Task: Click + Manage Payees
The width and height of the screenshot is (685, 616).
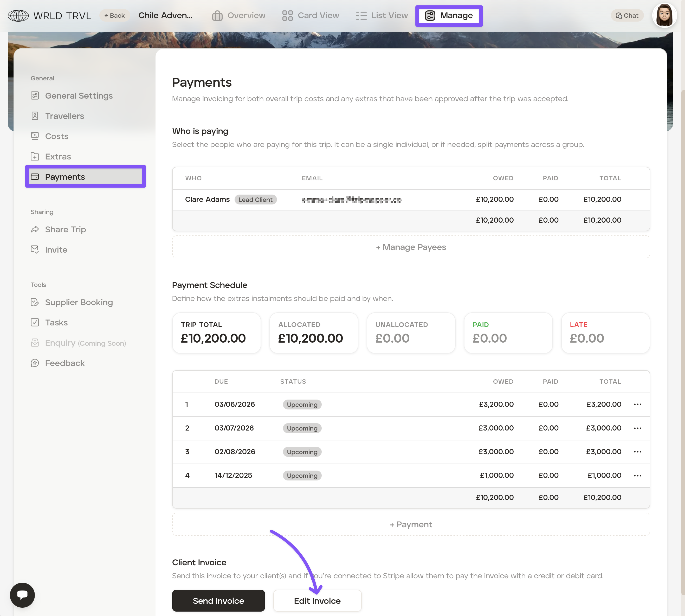Action: point(411,247)
